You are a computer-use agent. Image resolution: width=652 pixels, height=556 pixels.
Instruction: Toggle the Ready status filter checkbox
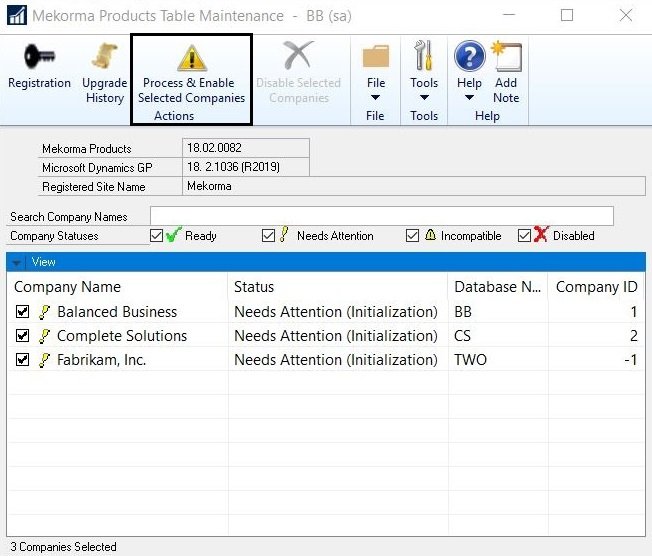click(156, 236)
